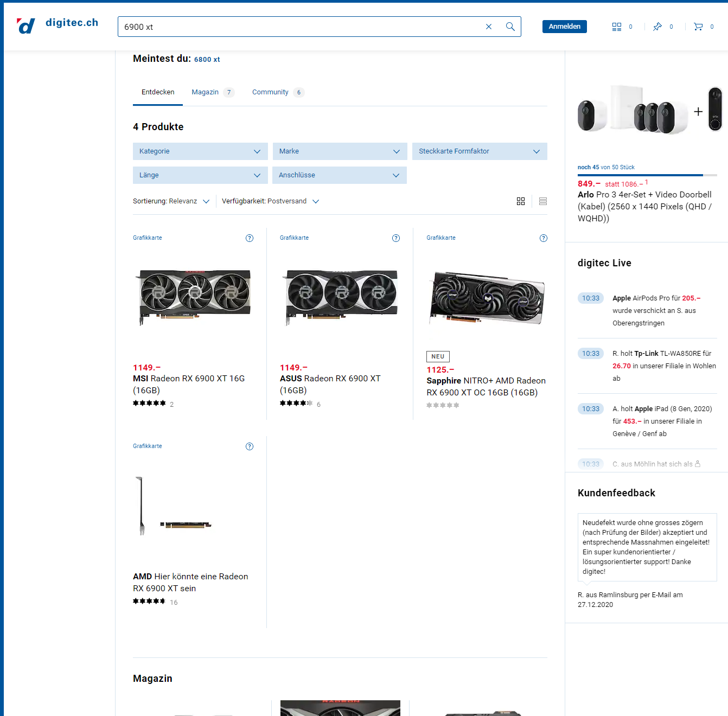This screenshot has height=716, width=728.
Task: Switch to grid view icon
Action: pos(521,201)
